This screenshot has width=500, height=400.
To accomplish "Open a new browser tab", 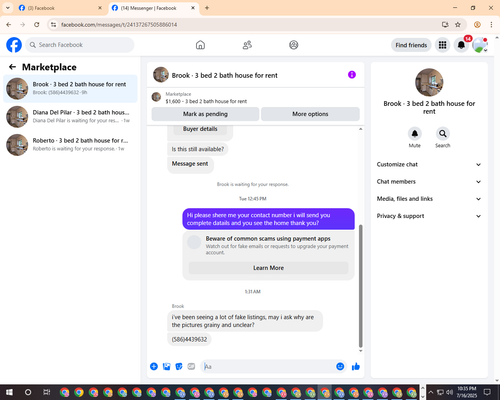I will tap(207, 8).
